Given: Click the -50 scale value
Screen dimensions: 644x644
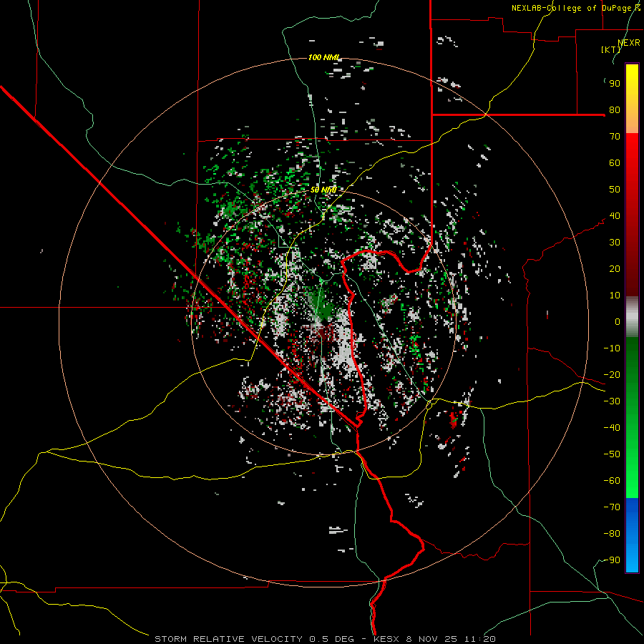Looking at the screenshot, I should pos(612,454).
